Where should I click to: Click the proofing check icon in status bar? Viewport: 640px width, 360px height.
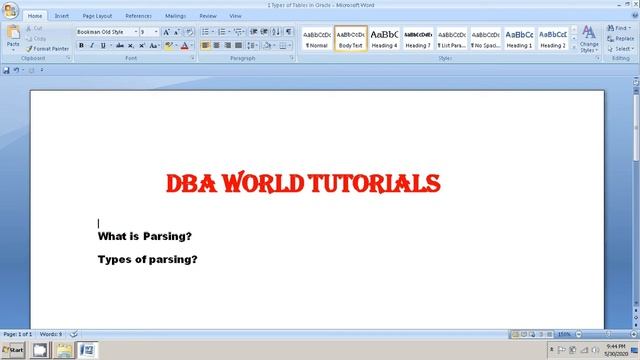point(74,334)
